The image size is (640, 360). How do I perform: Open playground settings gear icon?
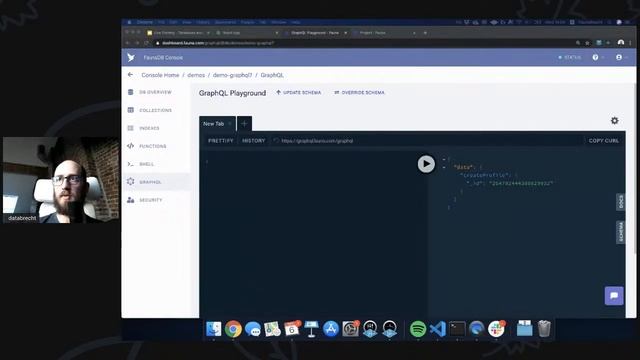click(614, 120)
